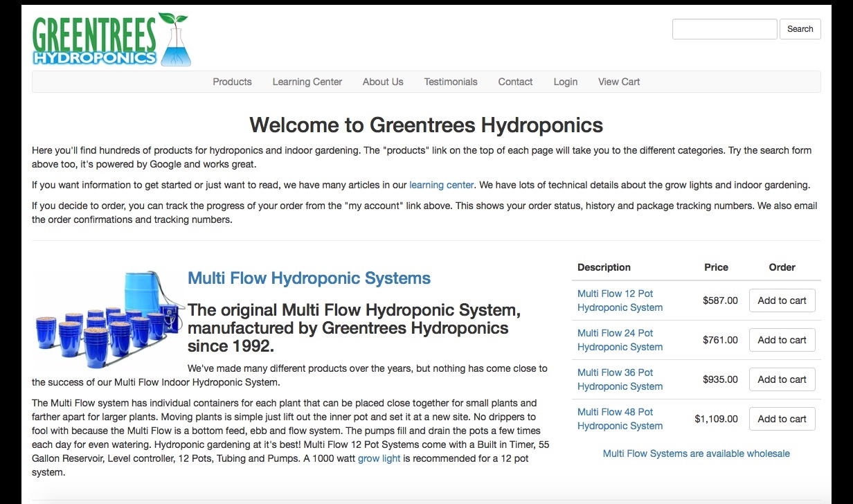Viewport: 853px width, 504px height.
Task: Click the 'original Multi Flow Hydroponic System' subheading
Action: 354,327
